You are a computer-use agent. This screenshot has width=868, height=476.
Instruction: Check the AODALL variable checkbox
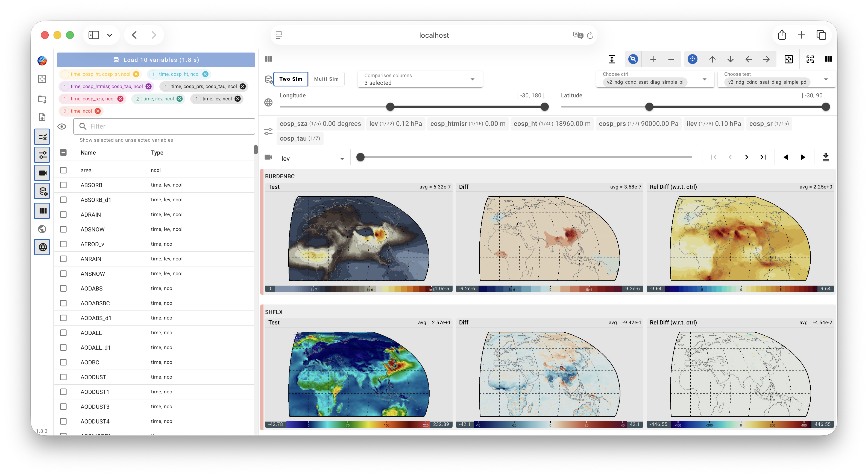[63, 333]
